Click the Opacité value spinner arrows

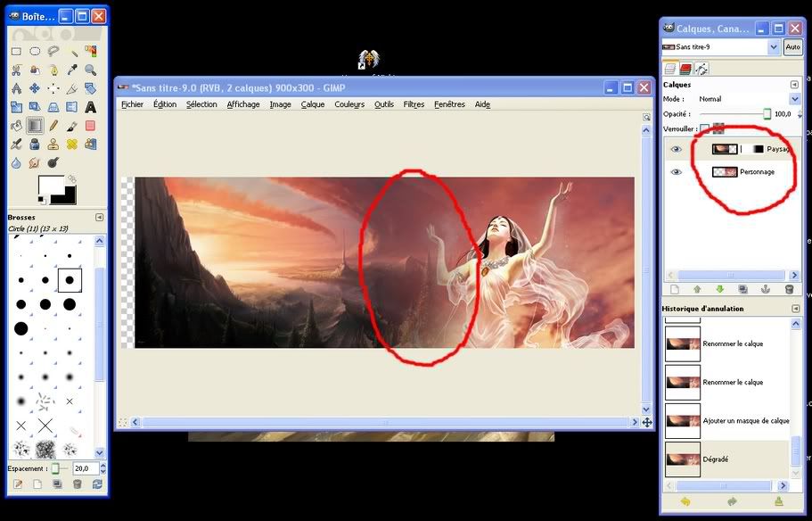point(800,114)
